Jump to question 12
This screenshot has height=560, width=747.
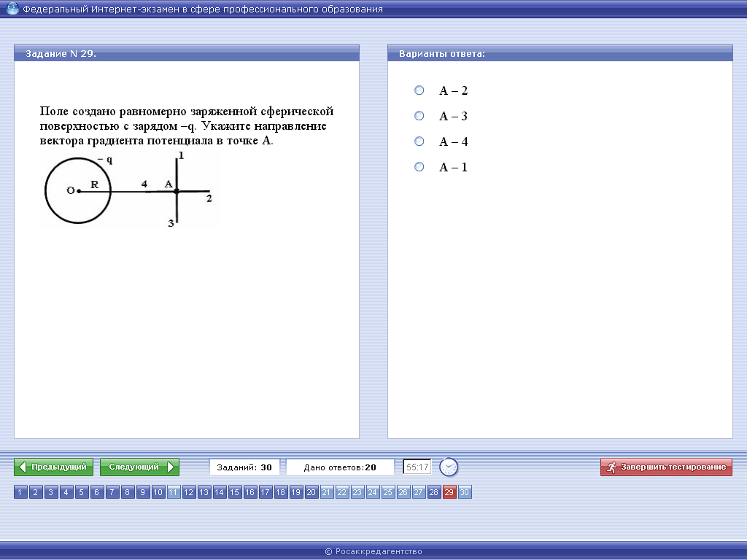click(189, 492)
